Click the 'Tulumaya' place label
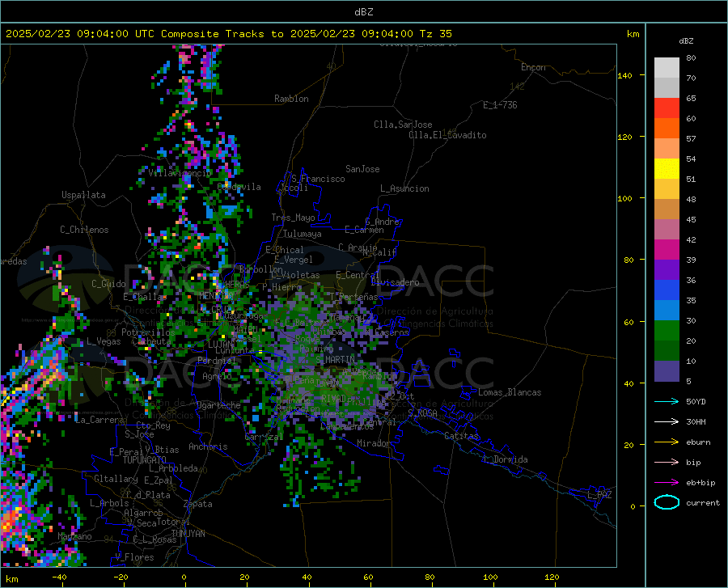 click(x=303, y=234)
